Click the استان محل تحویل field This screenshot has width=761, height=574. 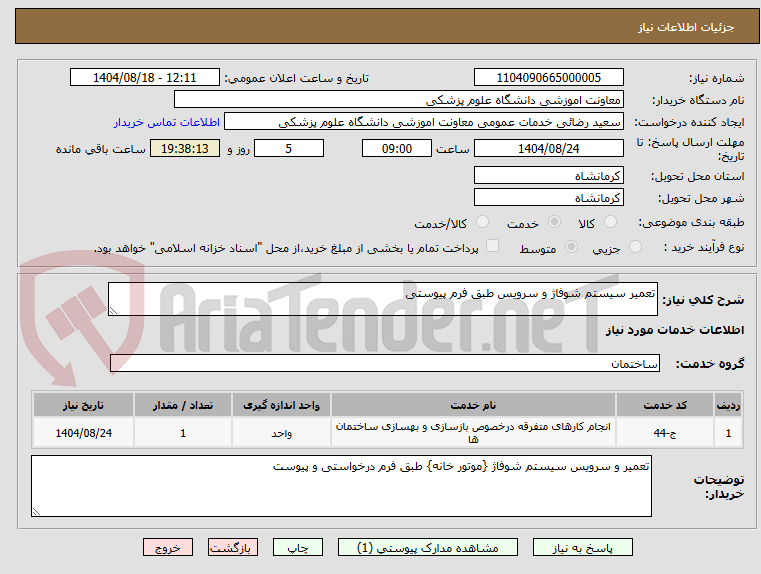(548, 176)
